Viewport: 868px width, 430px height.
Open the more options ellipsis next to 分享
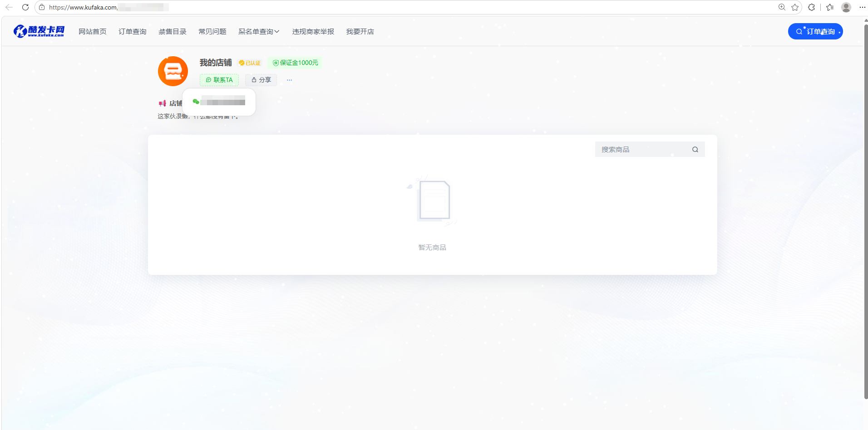(289, 80)
